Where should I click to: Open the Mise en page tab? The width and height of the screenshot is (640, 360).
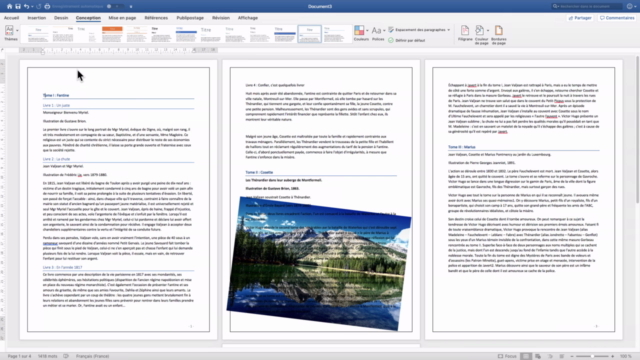122,18
